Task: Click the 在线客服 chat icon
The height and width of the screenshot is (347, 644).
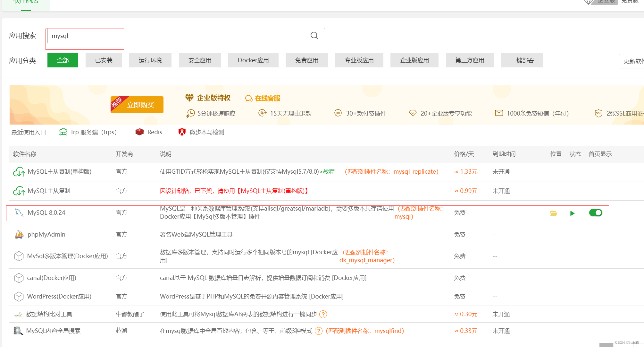Action: [249, 99]
